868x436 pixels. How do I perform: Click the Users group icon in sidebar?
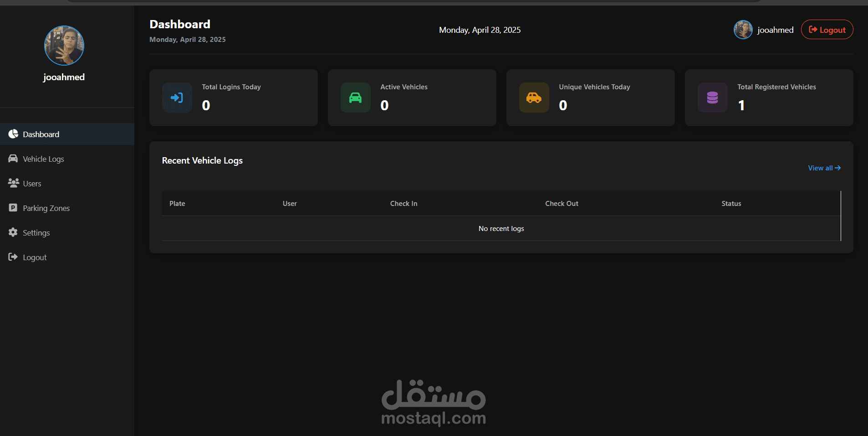[13, 183]
